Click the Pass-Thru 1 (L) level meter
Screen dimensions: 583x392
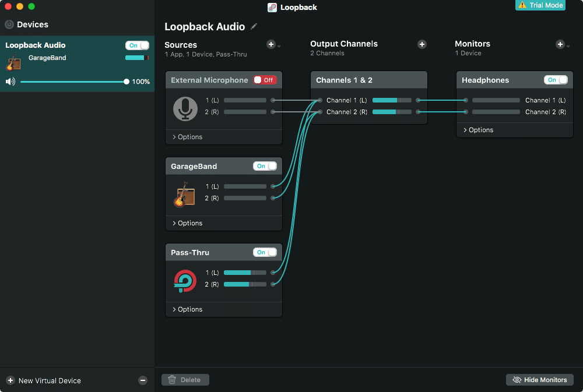[x=245, y=273]
